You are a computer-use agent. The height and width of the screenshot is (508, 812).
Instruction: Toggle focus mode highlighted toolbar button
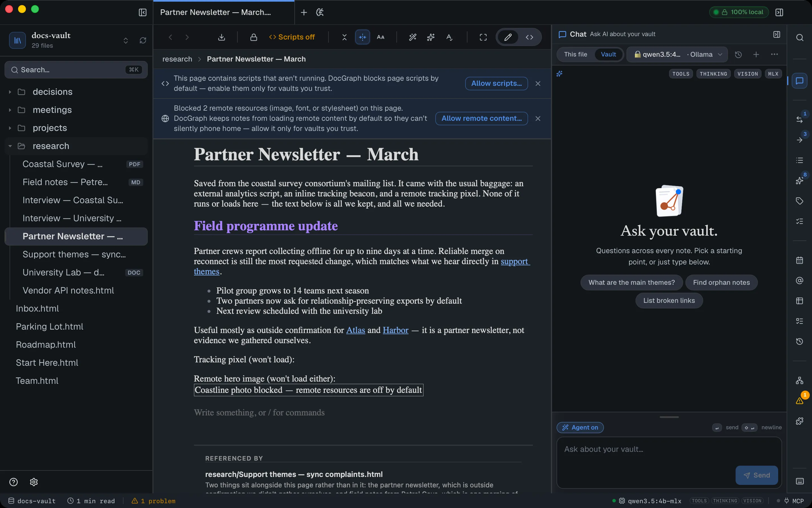pos(362,37)
